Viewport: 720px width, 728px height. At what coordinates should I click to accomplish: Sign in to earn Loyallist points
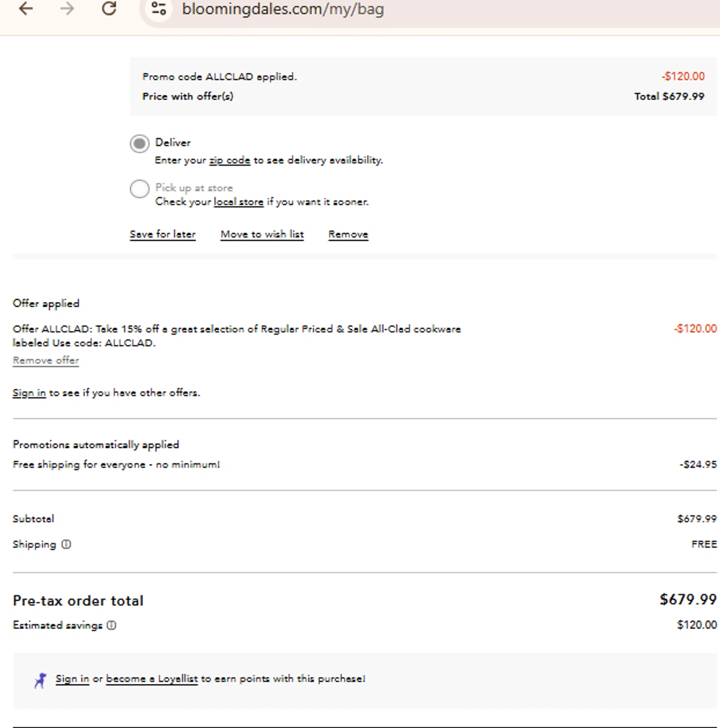pyautogui.click(x=72, y=678)
